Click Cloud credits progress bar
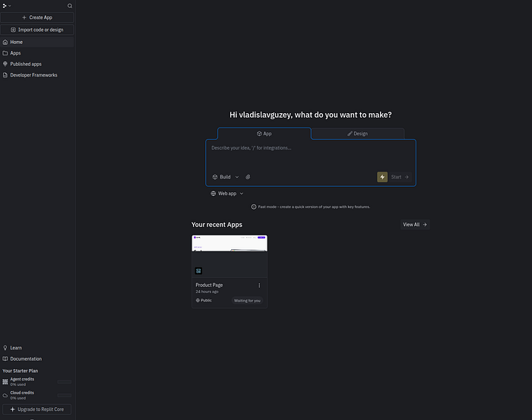Viewport: 532px width, 420px height. 65,395
